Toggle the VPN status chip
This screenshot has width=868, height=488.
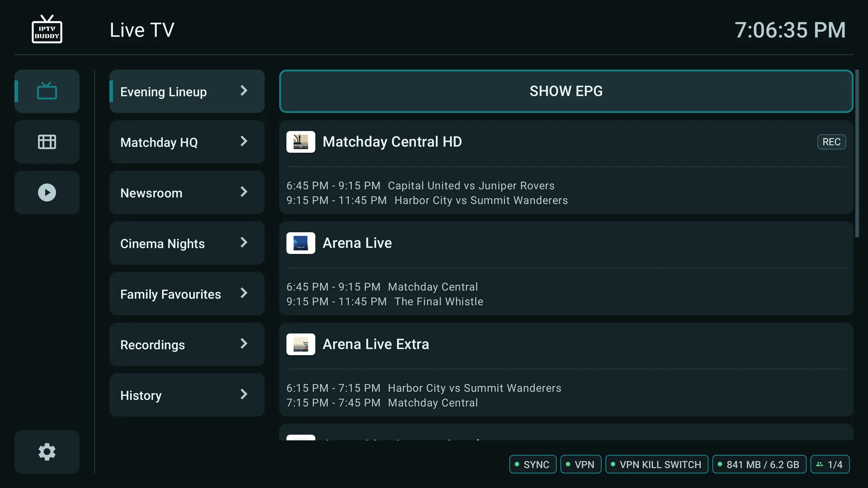(x=580, y=465)
